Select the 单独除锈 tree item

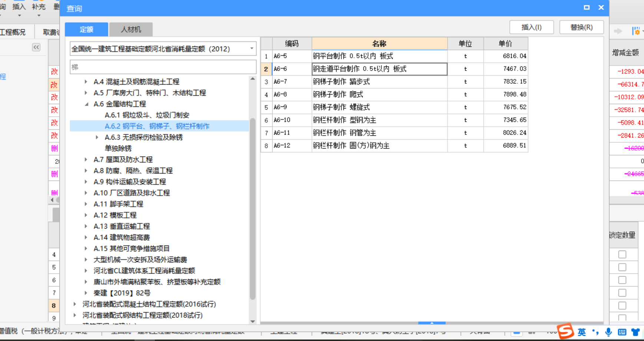pyautogui.click(x=118, y=148)
